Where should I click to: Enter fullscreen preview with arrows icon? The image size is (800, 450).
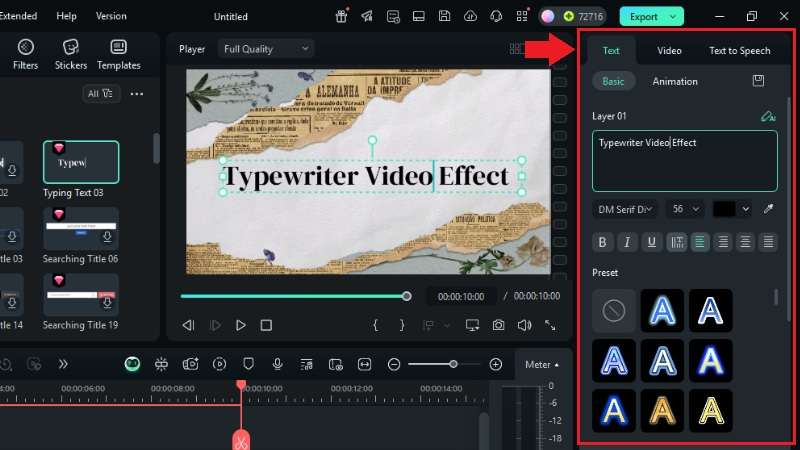(550, 325)
